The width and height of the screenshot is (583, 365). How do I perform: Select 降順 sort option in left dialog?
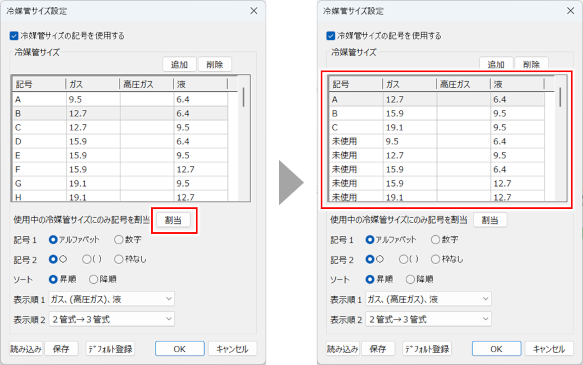click(x=93, y=279)
